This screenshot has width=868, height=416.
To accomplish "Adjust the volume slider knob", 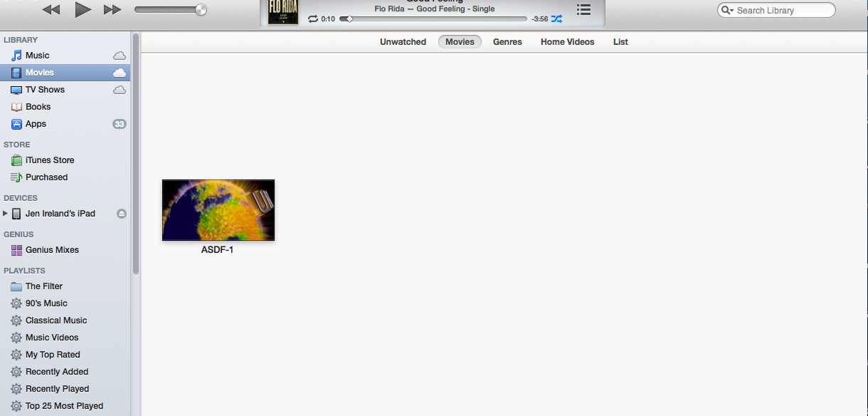I will pos(201,10).
